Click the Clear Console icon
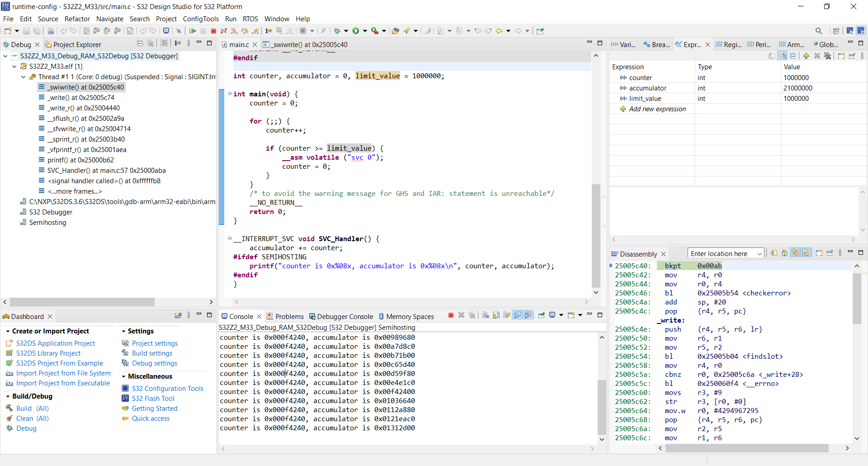The width and height of the screenshot is (868, 466). click(486, 315)
